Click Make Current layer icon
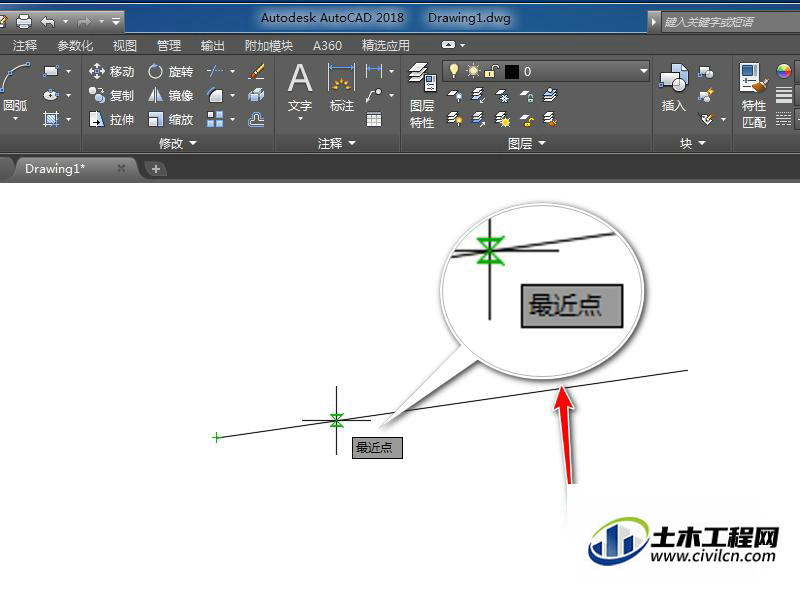 coord(550,95)
